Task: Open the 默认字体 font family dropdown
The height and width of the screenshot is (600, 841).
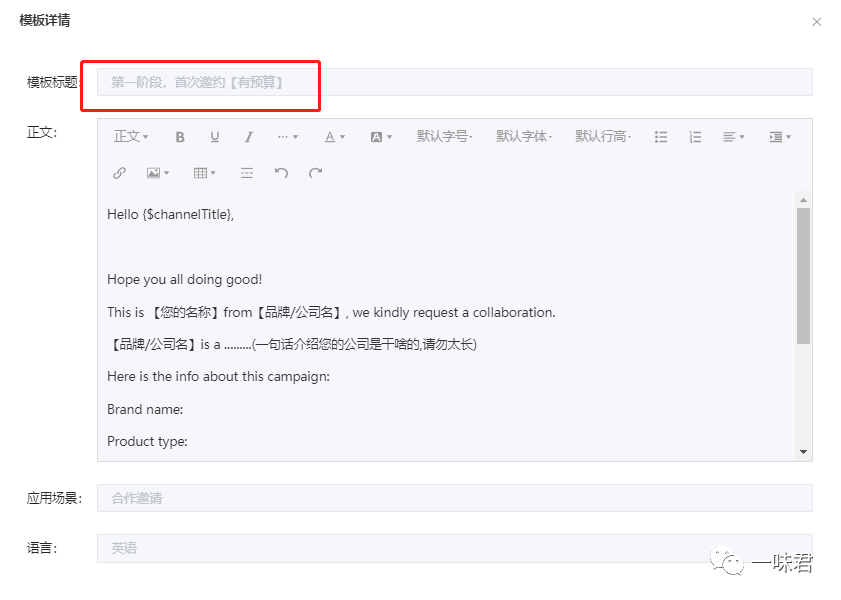Action: click(x=524, y=137)
